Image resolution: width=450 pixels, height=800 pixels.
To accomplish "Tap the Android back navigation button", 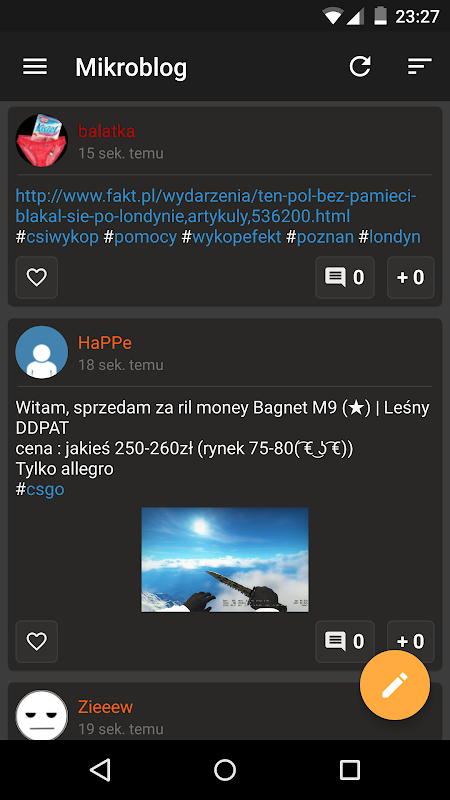I will click(100, 769).
